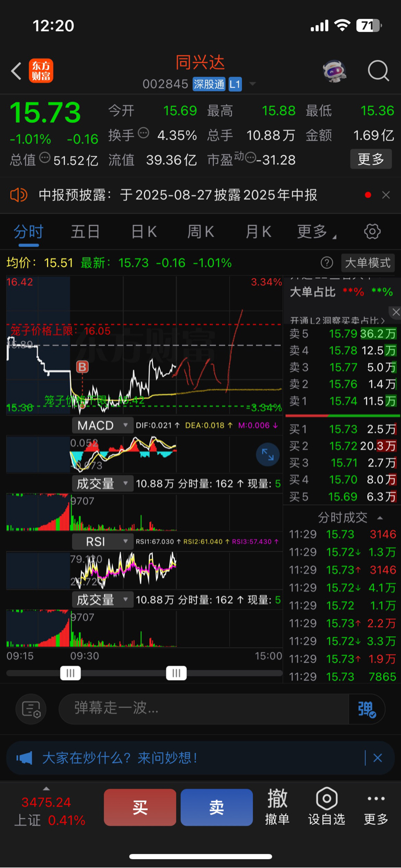Screen dimensions: 401x868
Task: Tap 设自选 add to watchlist icon
Action: 326,807
